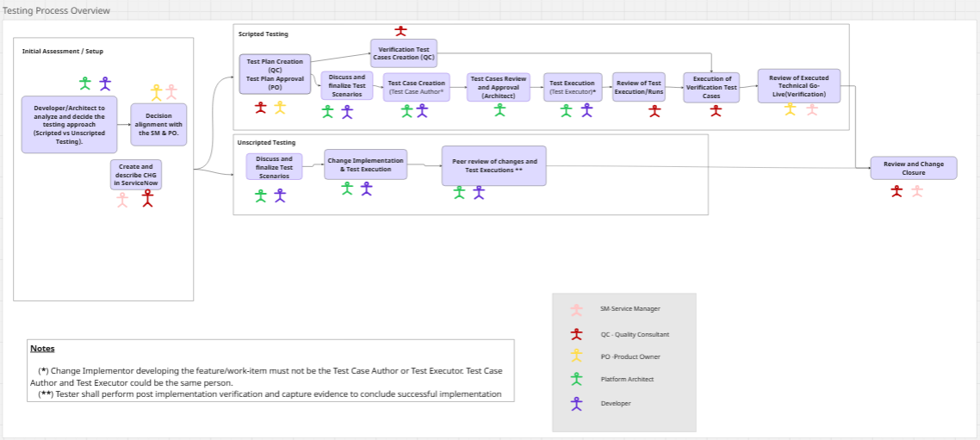Select the Test Execution (Test Executor) box
This screenshot has width=980, height=440.
pos(574,87)
